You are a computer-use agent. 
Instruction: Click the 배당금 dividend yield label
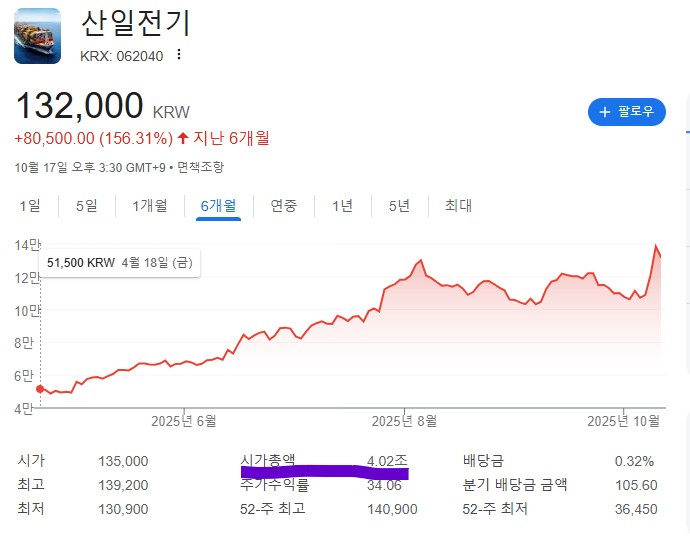coord(480,461)
